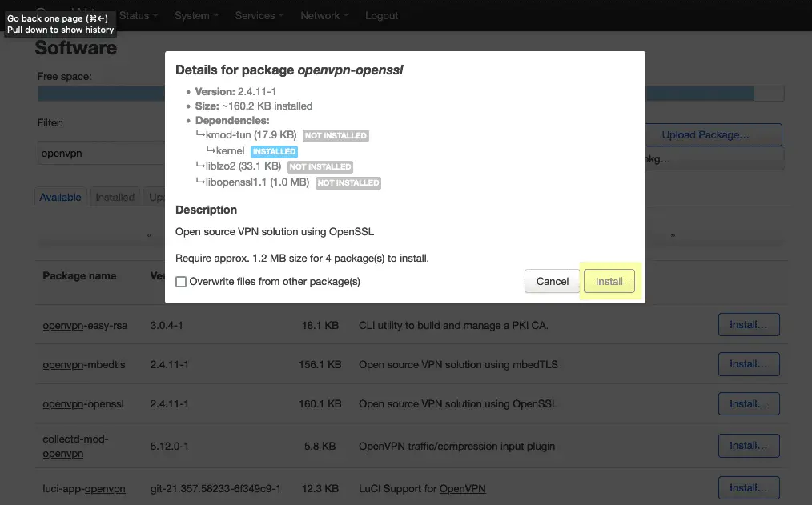
Task: Click the 'Size: ~160.2 KB installed' line
Action: [254, 106]
